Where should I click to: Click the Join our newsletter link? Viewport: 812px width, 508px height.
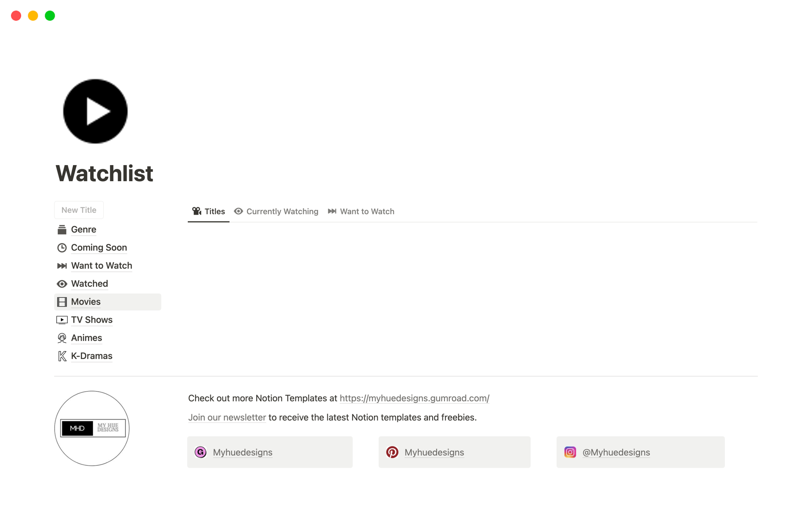click(x=227, y=417)
